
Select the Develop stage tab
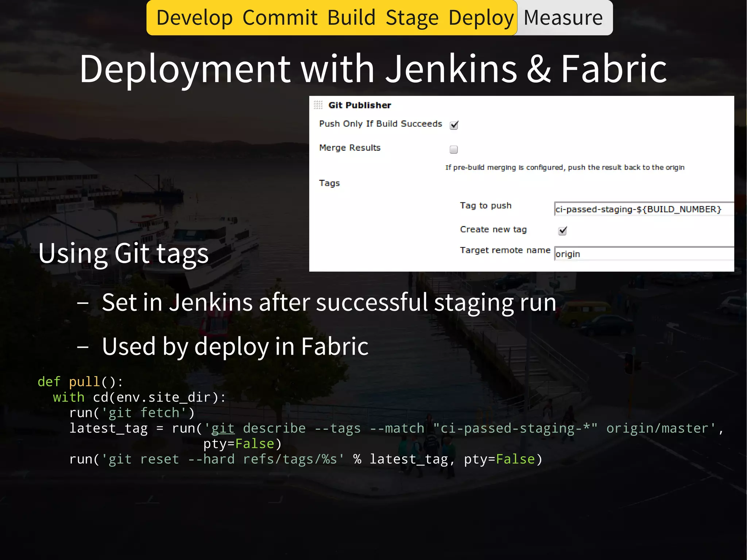194,18
